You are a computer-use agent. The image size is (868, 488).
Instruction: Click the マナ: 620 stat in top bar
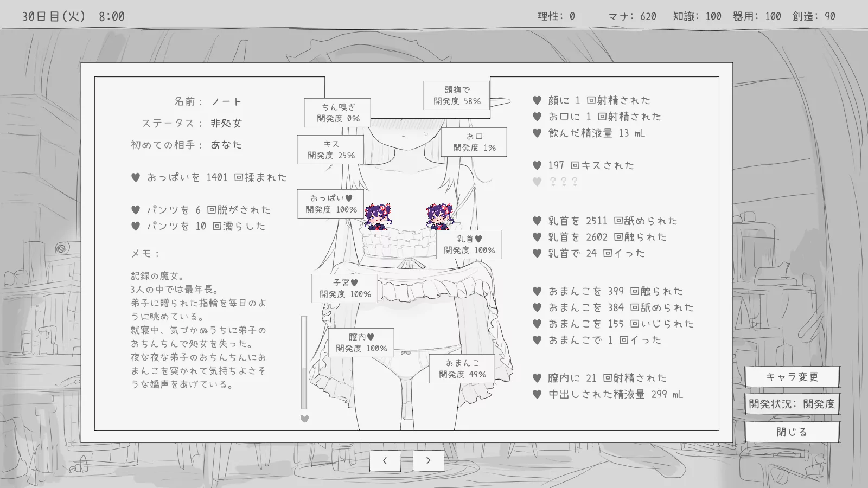click(x=632, y=16)
